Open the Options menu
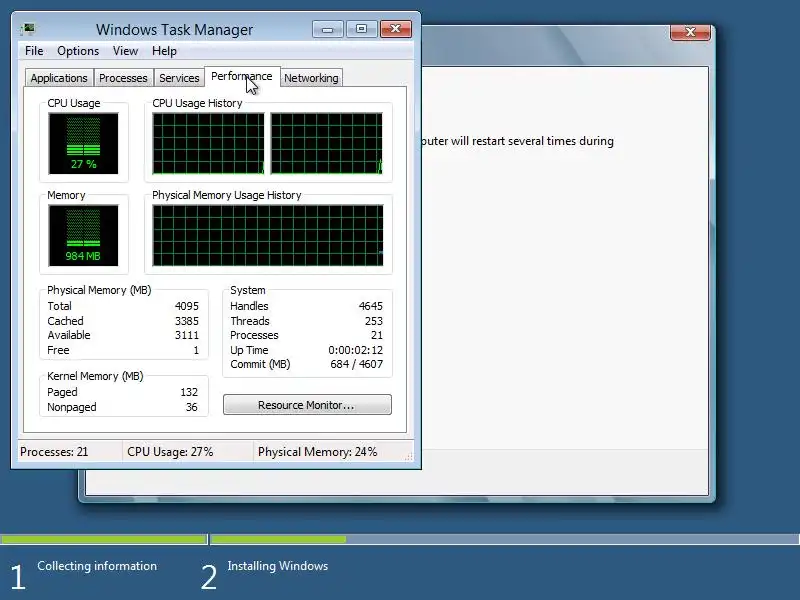 (x=78, y=51)
